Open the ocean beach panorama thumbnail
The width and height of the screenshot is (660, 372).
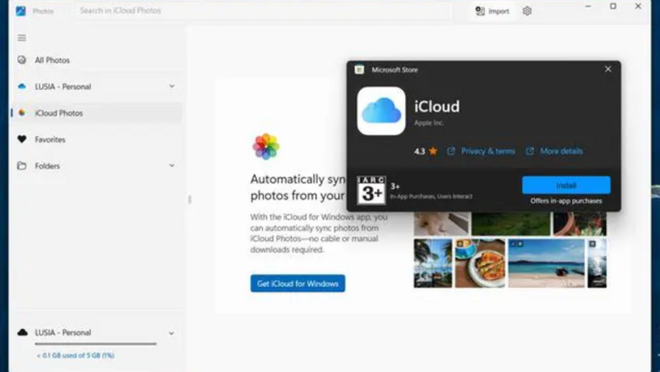(546, 263)
